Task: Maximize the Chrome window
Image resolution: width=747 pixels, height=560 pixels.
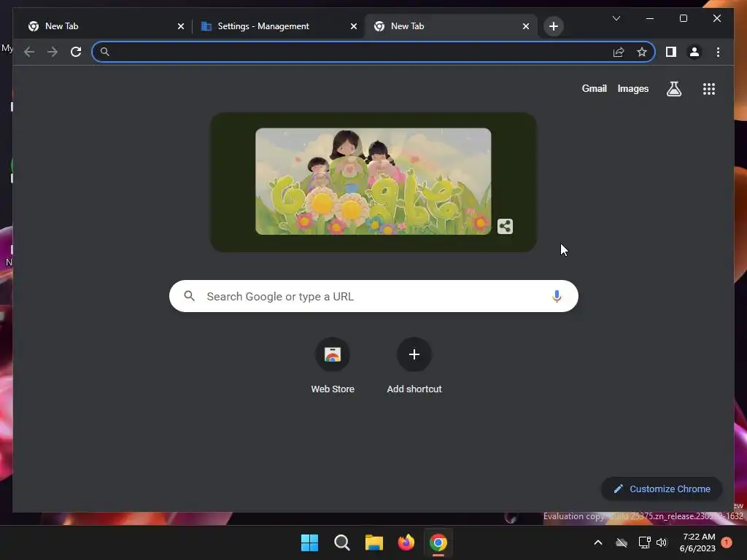Action: (683, 18)
